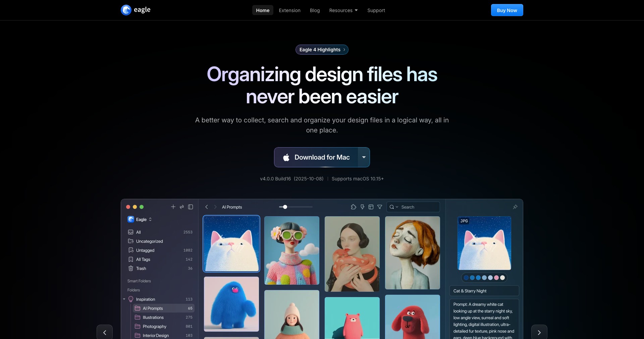Click into the Search field
644x339 pixels.
[x=413, y=207]
